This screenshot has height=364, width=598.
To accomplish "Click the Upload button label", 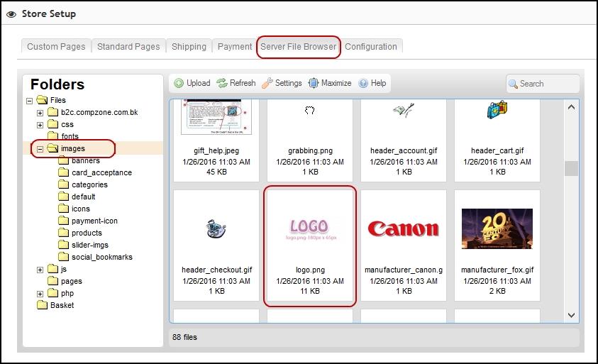I will pyautogui.click(x=199, y=83).
